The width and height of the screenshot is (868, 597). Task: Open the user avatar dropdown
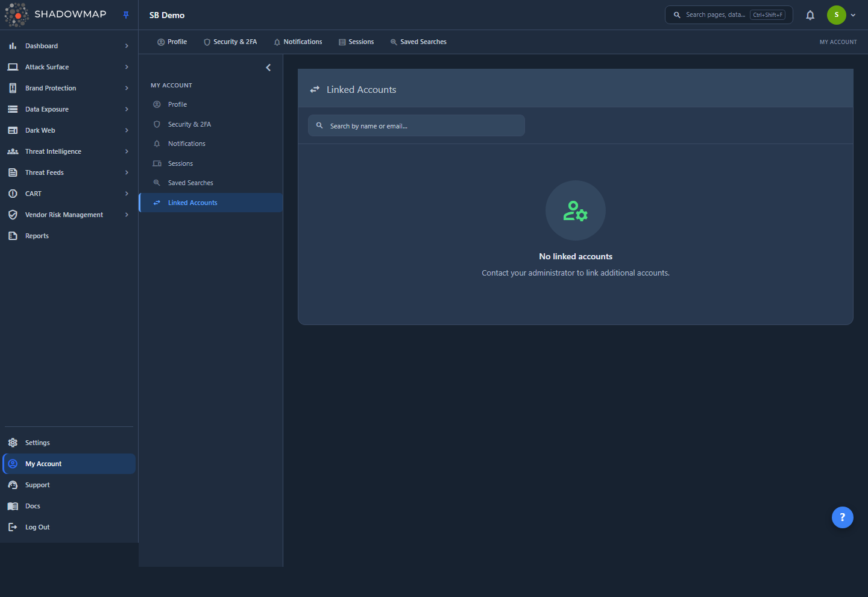tap(841, 15)
